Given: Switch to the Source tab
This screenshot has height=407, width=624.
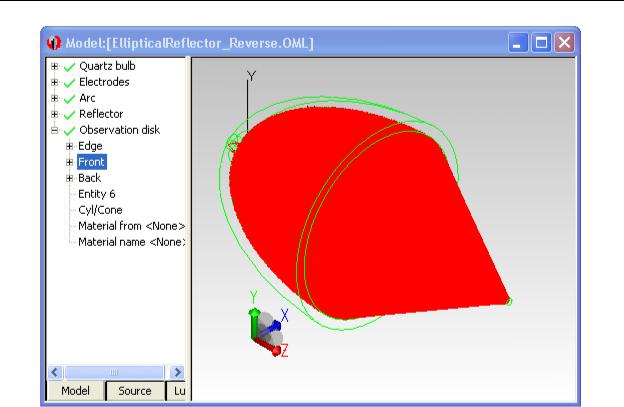Looking at the screenshot, I should tap(135, 391).
